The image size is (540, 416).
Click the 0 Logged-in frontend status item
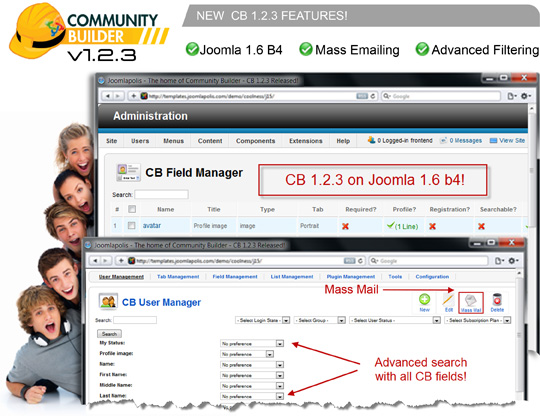pyautogui.click(x=400, y=141)
